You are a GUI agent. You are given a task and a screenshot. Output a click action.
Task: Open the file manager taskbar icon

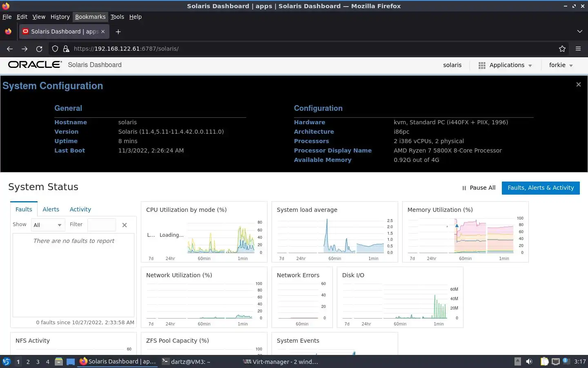pyautogui.click(x=59, y=361)
